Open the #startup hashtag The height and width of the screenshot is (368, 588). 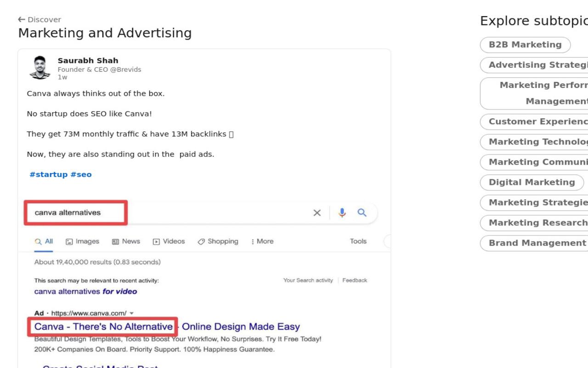(x=48, y=174)
